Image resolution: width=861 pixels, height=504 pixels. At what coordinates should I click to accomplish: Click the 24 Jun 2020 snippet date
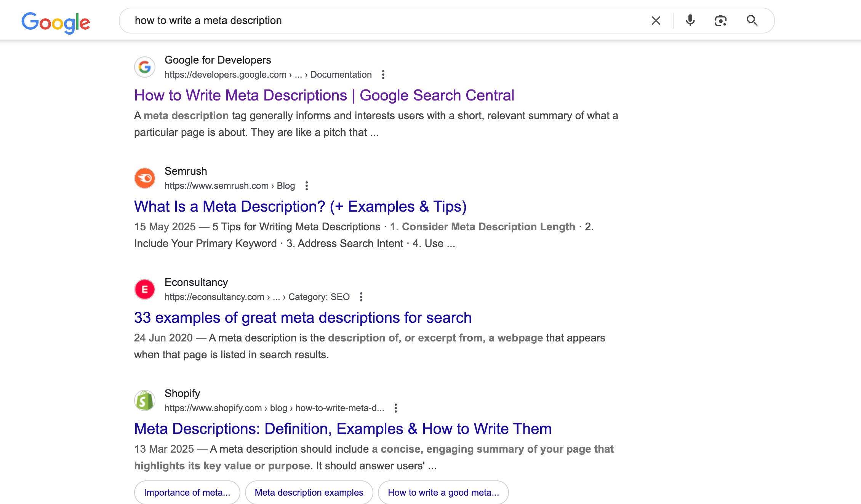[163, 338]
